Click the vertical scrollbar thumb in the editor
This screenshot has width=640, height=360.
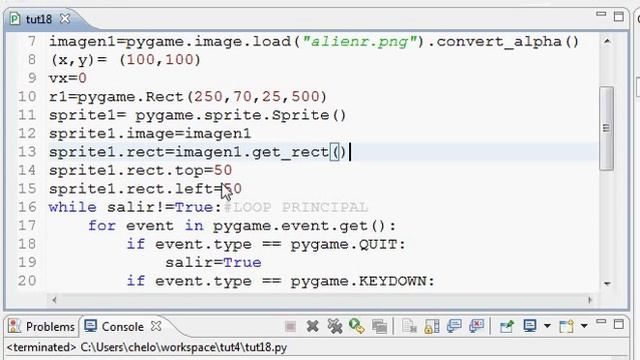click(607, 128)
